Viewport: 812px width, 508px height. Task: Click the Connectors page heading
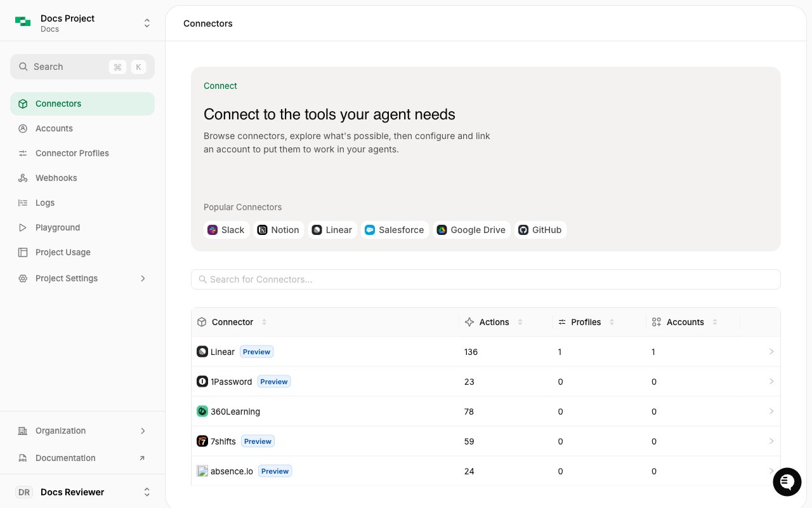tap(208, 23)
